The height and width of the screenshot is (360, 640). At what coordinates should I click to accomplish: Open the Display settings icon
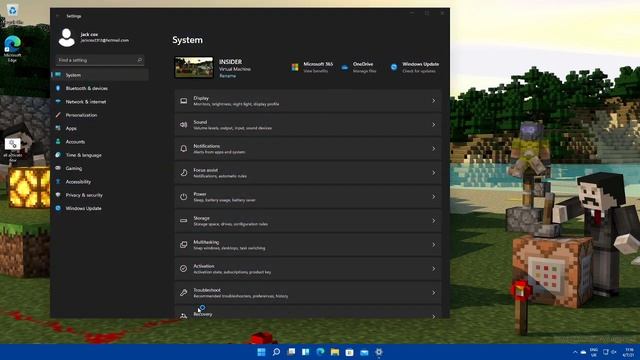pyautogui.click(x=184, y=101)
